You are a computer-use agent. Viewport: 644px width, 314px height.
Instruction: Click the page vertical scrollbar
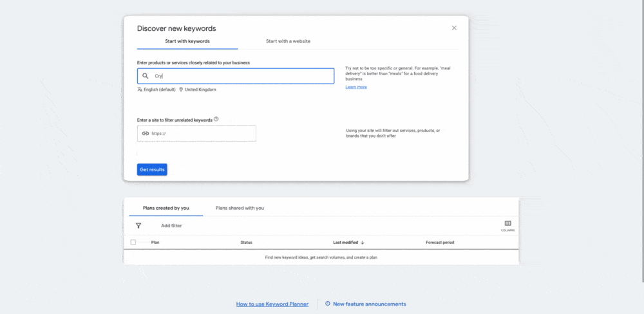(642, 140)
